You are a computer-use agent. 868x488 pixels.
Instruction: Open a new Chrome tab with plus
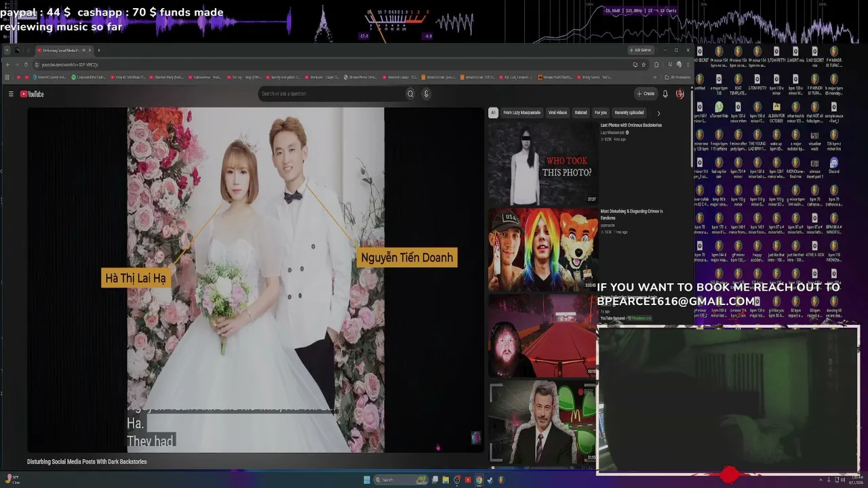(98, 50)
